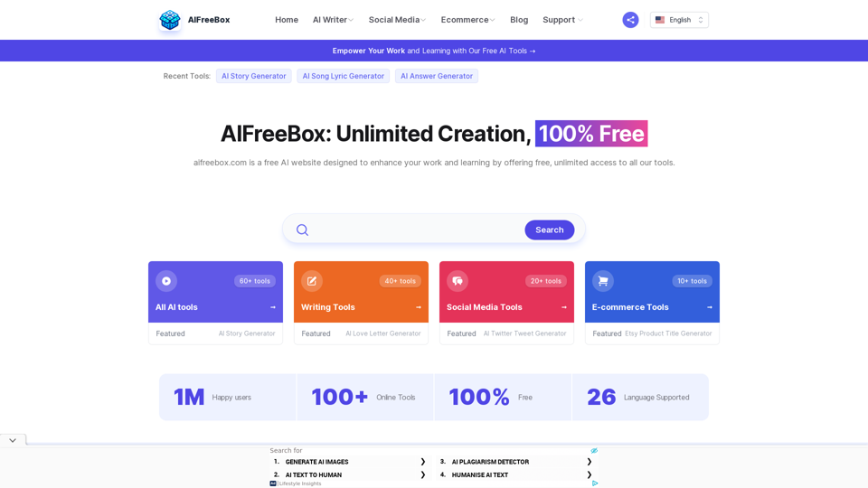Click chevron next to Humanise AI Text ad

[589, 474]
